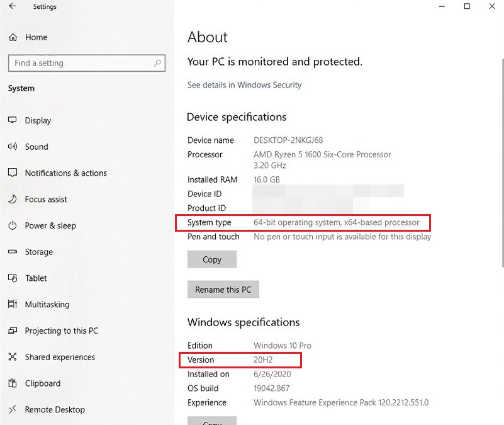This screenshot has width=504, height=425.
Task: Minimize the Settings window
Action: [442, 6]
